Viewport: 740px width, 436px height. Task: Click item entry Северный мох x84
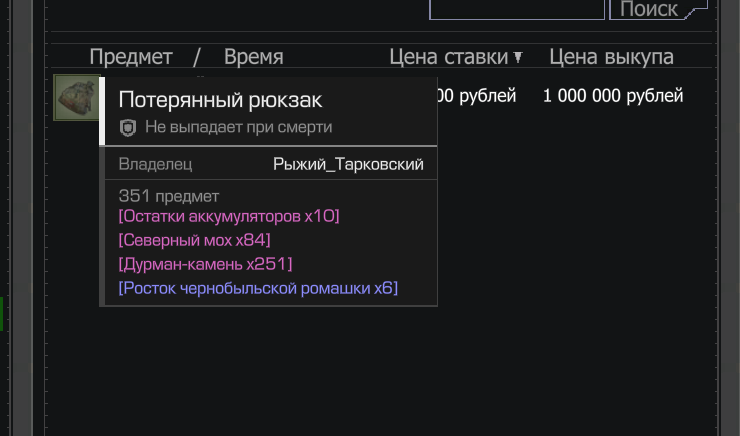click(194, 240)
